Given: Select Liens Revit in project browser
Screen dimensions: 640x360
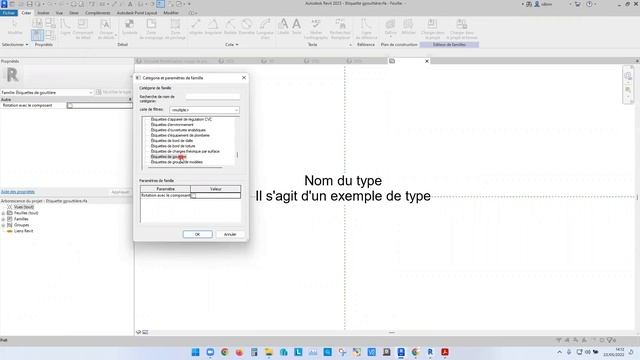Looking at the screenshot, I should point(24,231).
